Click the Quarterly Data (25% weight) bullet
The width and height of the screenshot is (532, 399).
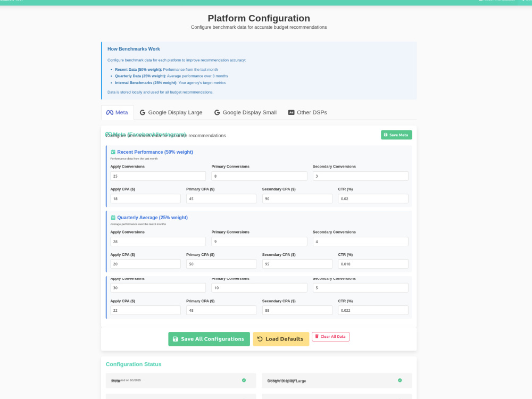tap(171, 76)
